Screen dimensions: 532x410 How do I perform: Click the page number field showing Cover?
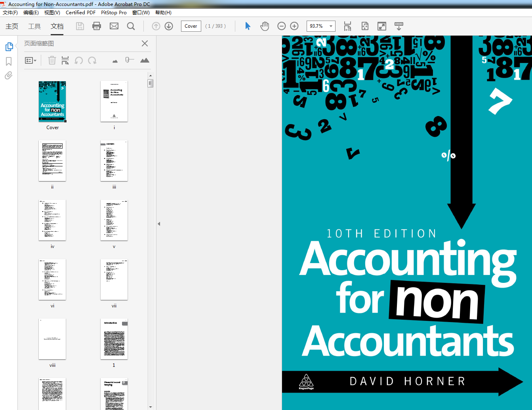click(191, 26)
